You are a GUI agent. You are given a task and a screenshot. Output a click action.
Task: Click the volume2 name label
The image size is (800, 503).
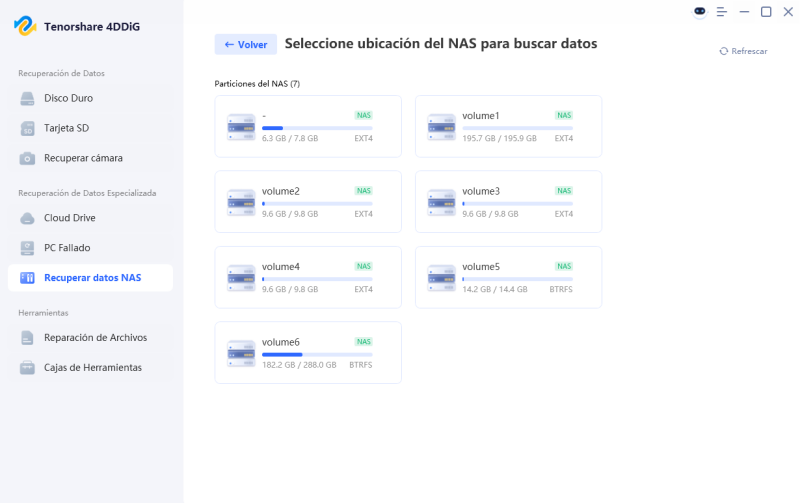281,191
